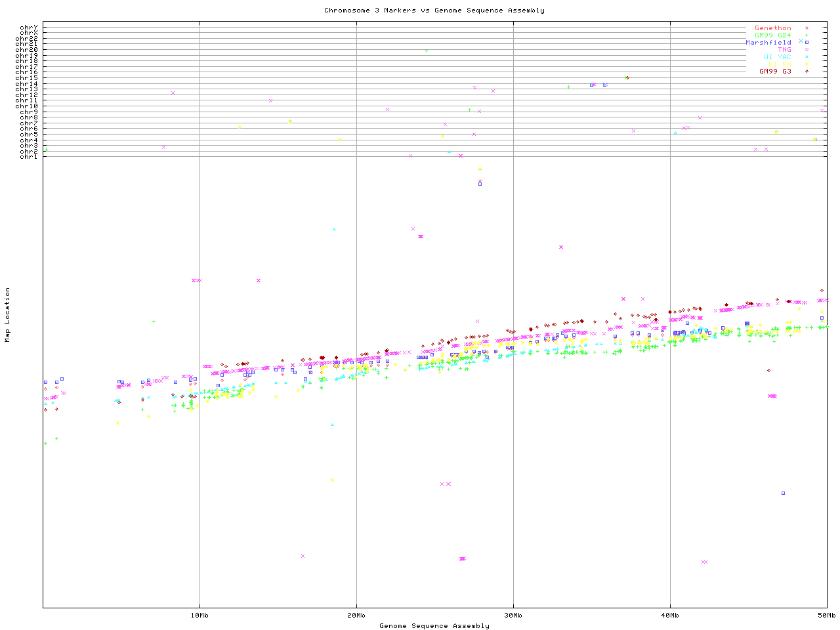Click the chr1 label on the y-axis
Image resolution: width=840 pixels, height=630 pixels.
tap(29, 156)
